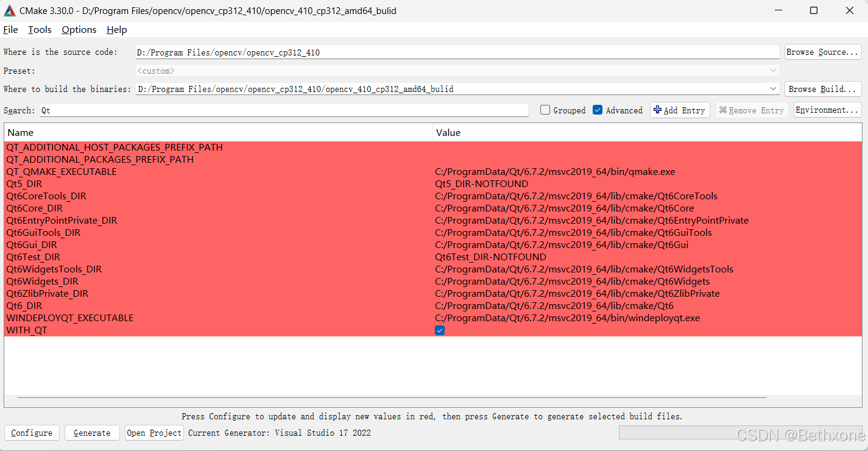Click the Remove Entry button
This screenshot has width=868, height=451.
click(752, 110)
